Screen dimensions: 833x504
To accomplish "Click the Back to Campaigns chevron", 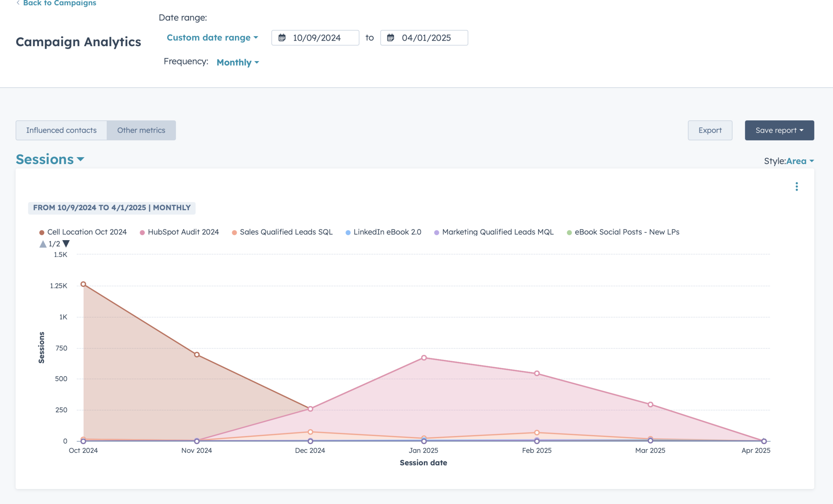I will point(18,3).
